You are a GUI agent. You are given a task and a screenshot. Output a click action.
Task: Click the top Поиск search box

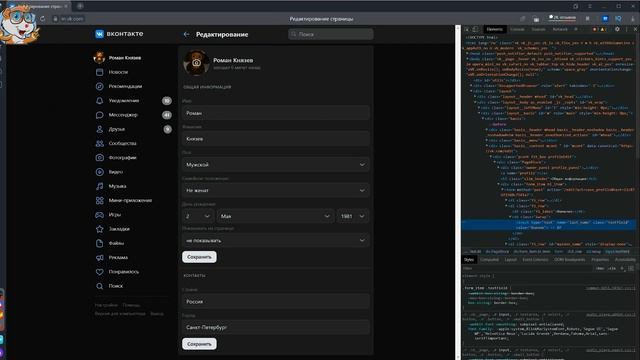pyautogui.click(x=331, y=34)
